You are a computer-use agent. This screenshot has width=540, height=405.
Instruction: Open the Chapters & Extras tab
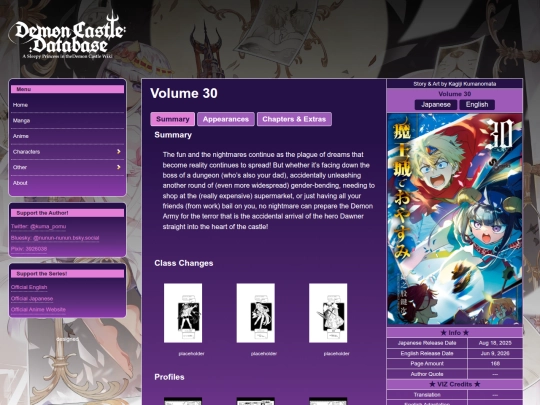294,119
